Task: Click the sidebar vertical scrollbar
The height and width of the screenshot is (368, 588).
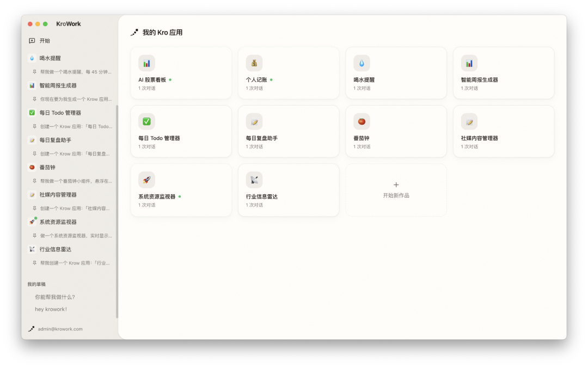Action: coord(117,211)
